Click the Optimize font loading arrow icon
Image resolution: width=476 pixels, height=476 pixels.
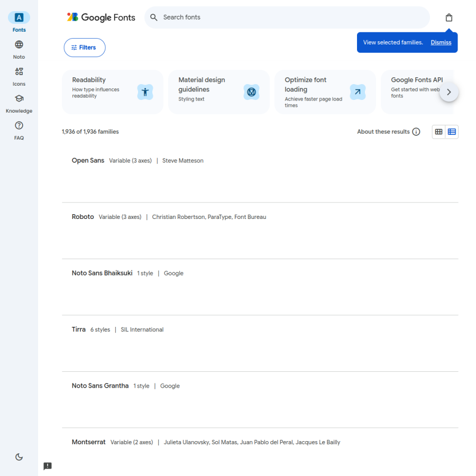[x=358, y=92]
